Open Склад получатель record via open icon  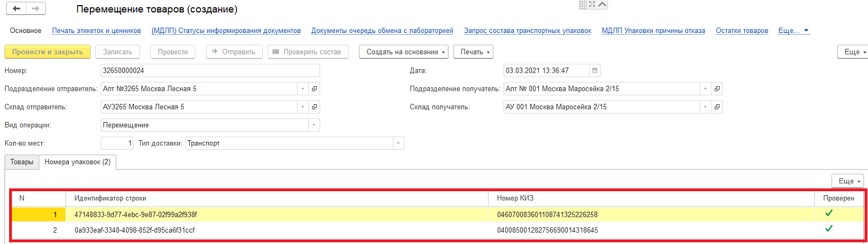[717, 107]
